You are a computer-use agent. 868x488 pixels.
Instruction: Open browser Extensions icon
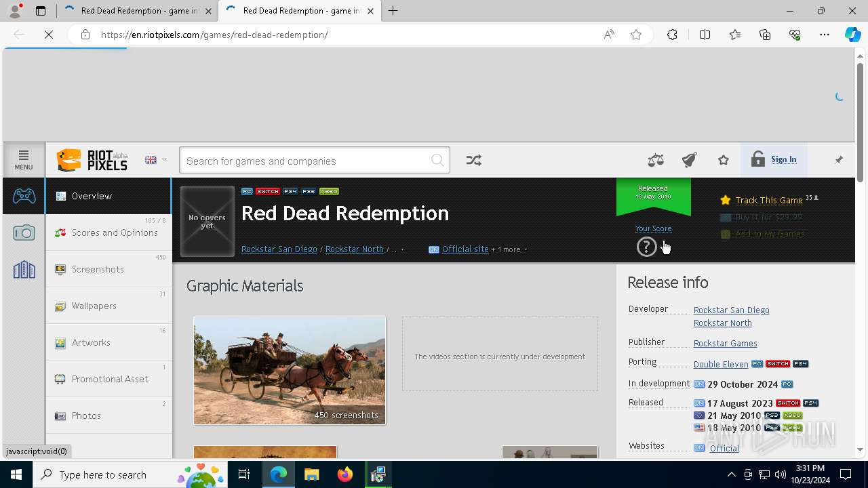pyautogui.click(x=672, y=35)
